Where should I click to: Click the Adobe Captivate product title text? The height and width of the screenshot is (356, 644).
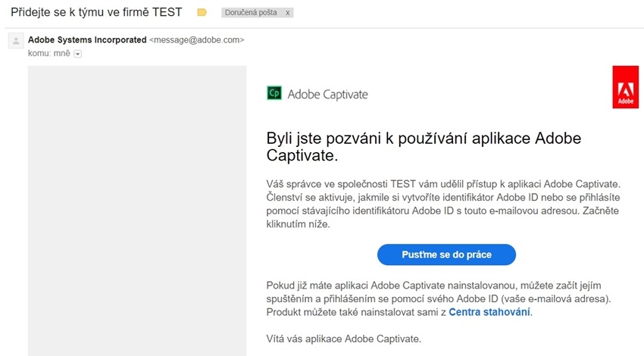327,94
